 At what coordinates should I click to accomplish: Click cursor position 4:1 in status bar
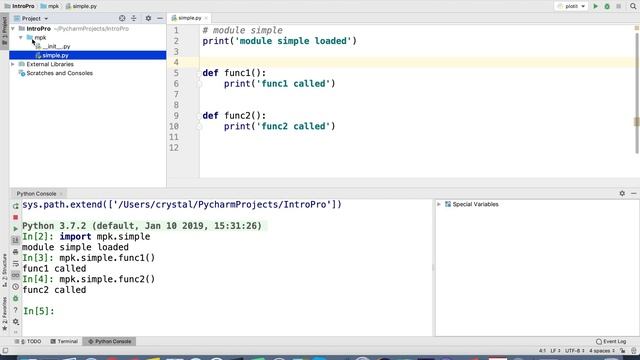(542, 351)
